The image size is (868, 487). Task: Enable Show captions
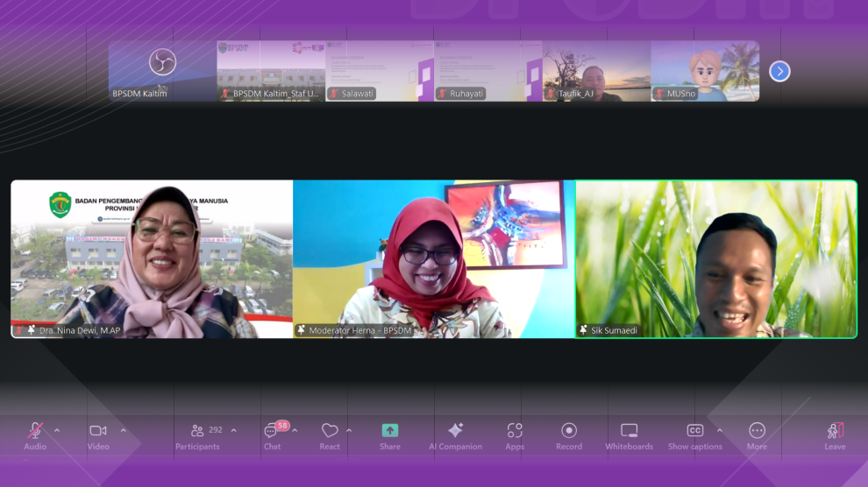pos(695,434)
